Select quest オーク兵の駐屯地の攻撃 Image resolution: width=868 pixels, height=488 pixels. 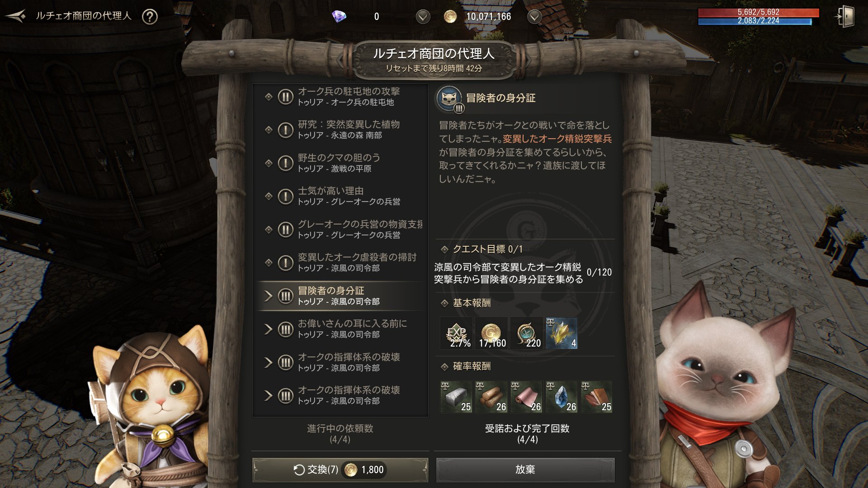tap(341, 97)
